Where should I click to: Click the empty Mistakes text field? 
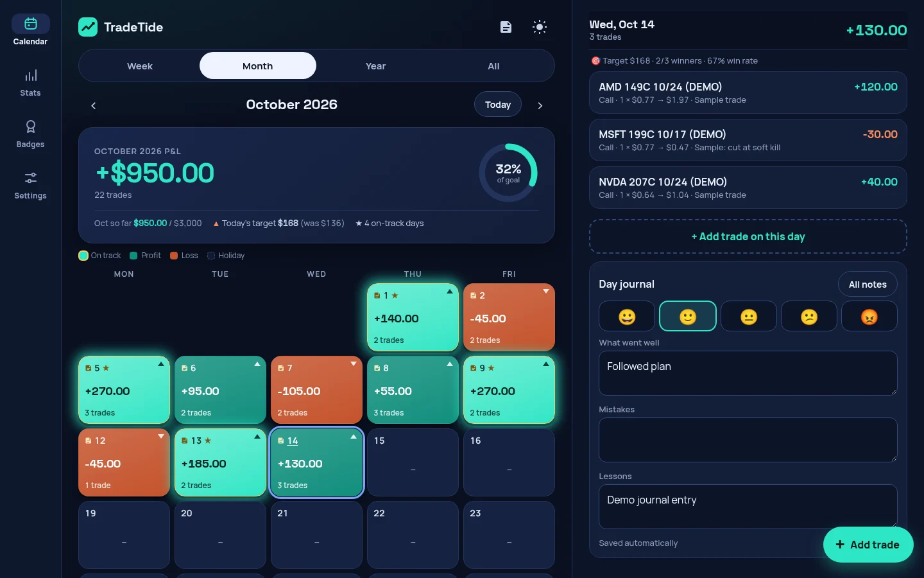(748, 440)
